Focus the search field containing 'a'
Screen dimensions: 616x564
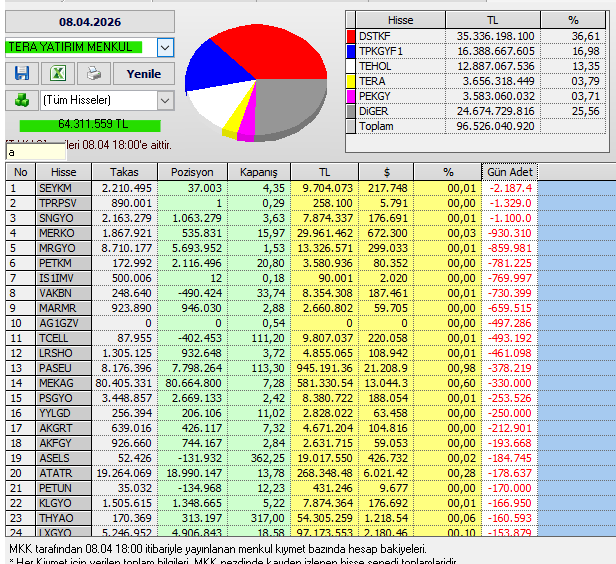click(36, 152)
